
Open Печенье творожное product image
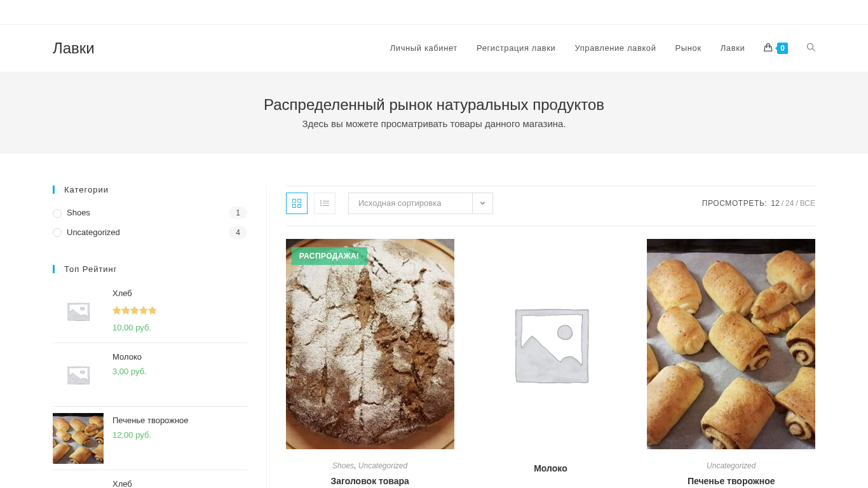(x=731, y=344)
